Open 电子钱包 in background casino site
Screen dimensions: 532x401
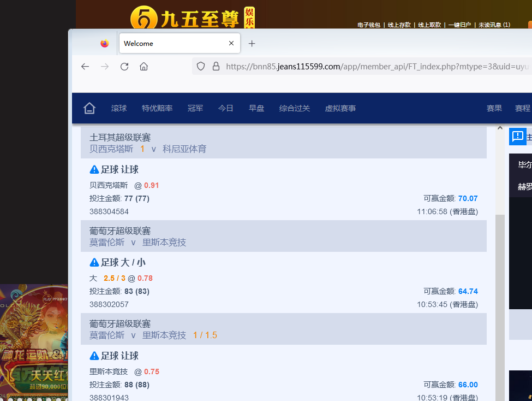click(369, 25)
